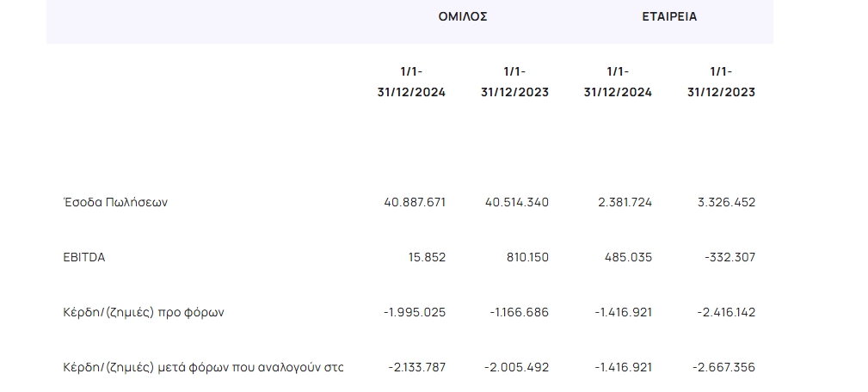Click the 1/1-31/12/2024 header under ΕΤΑΙΡΕΙΑ

click(618, 82)
